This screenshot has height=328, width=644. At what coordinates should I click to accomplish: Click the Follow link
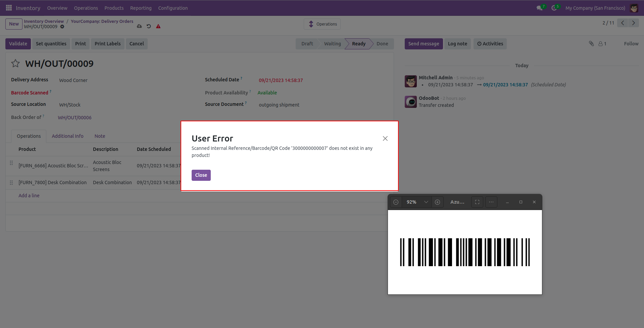tap(631, 44)
